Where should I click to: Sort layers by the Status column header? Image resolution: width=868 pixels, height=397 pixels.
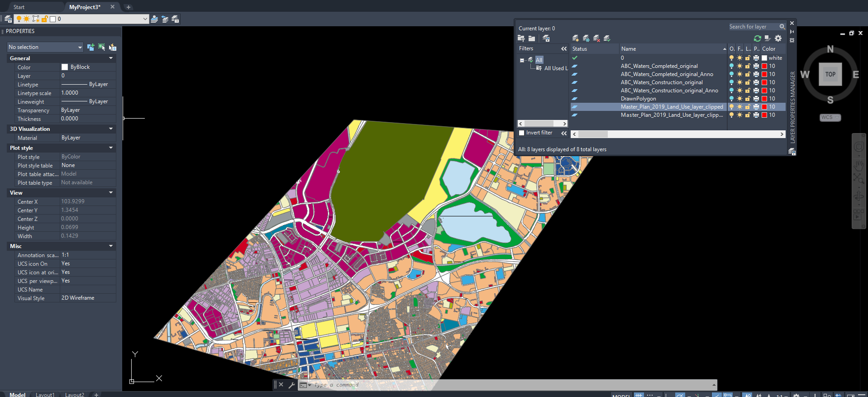[x=595, y=49]
